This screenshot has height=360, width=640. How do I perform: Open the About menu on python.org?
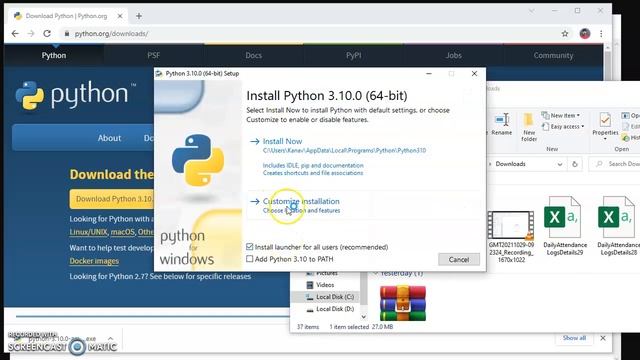(109, 138)
